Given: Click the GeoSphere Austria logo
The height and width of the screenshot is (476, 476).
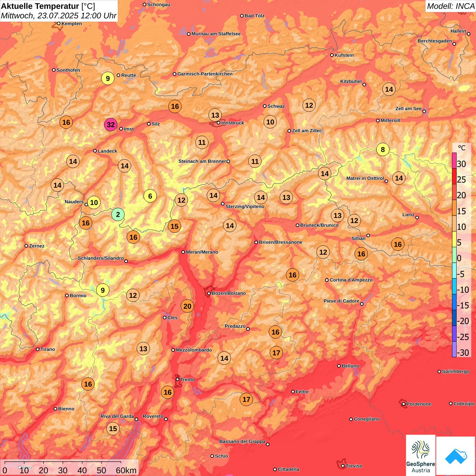Looking at the screenshot, I should coord(421,455).
